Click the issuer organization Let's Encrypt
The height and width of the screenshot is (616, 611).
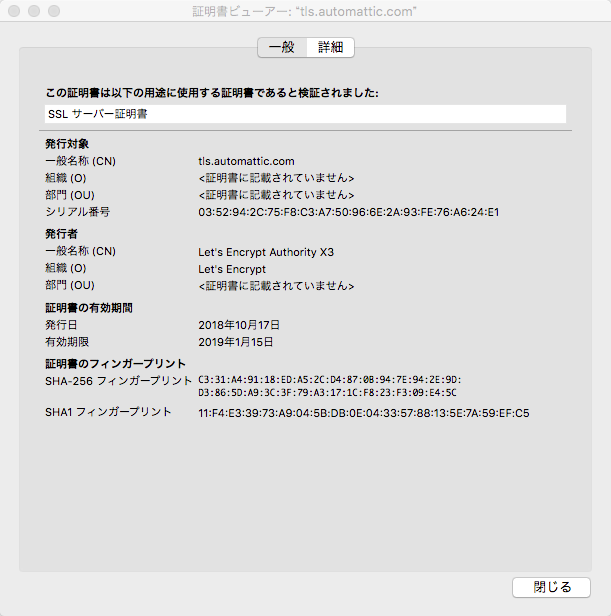(x=232, y=269)
